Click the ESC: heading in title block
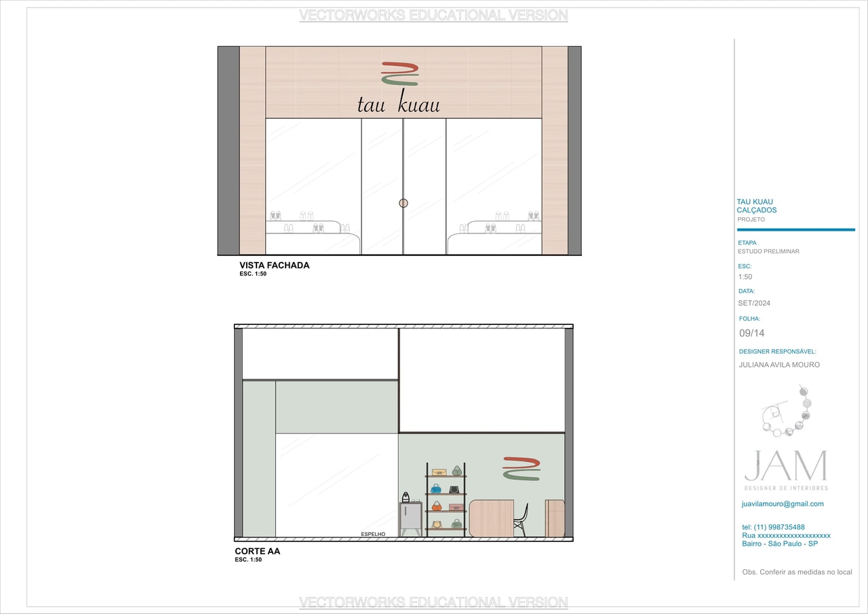868x614 pixels. click(x=745, y=267)
